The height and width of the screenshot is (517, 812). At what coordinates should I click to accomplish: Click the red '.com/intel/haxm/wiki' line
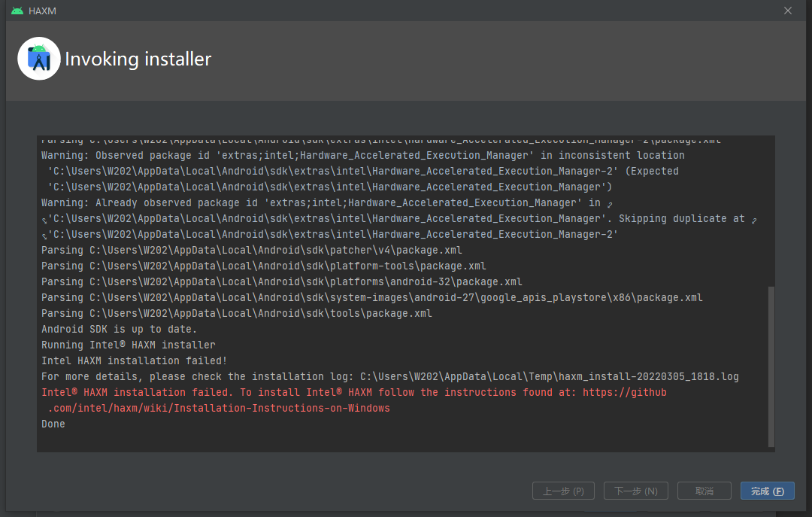point(219,408)
